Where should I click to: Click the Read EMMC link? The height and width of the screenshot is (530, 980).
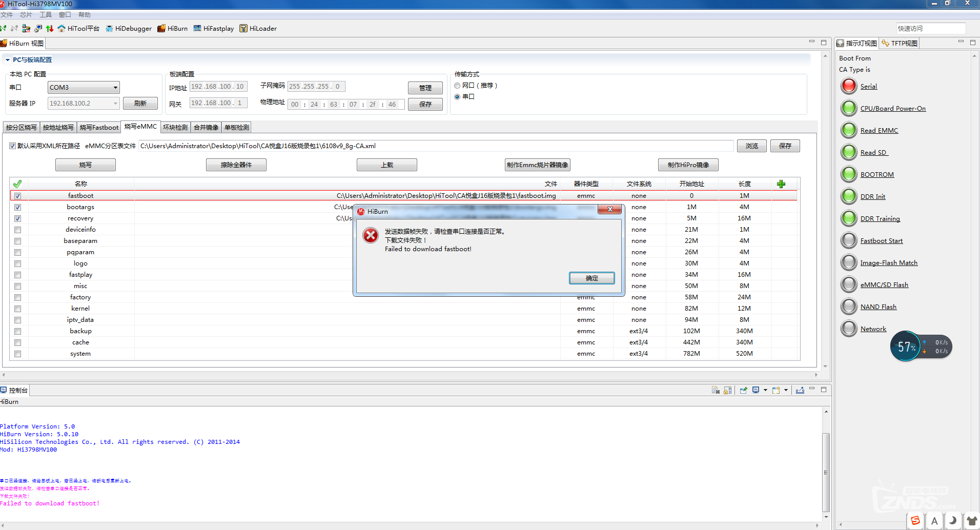[x=879, y=130]
